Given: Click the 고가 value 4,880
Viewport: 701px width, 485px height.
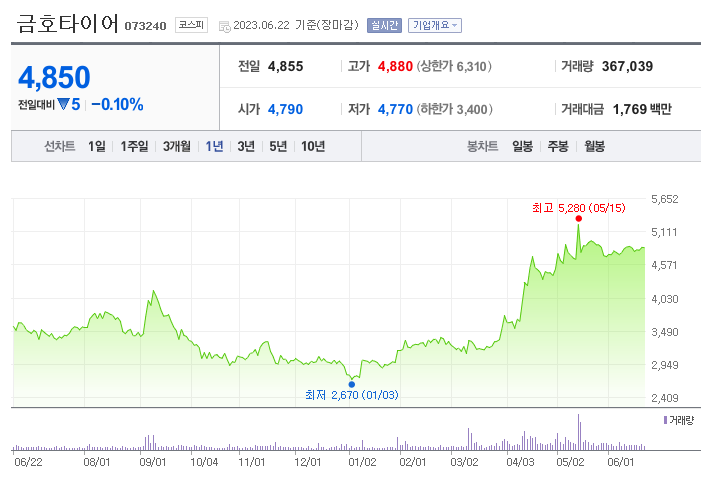Looking at the screenshot, I should click(x=395, y=67).
